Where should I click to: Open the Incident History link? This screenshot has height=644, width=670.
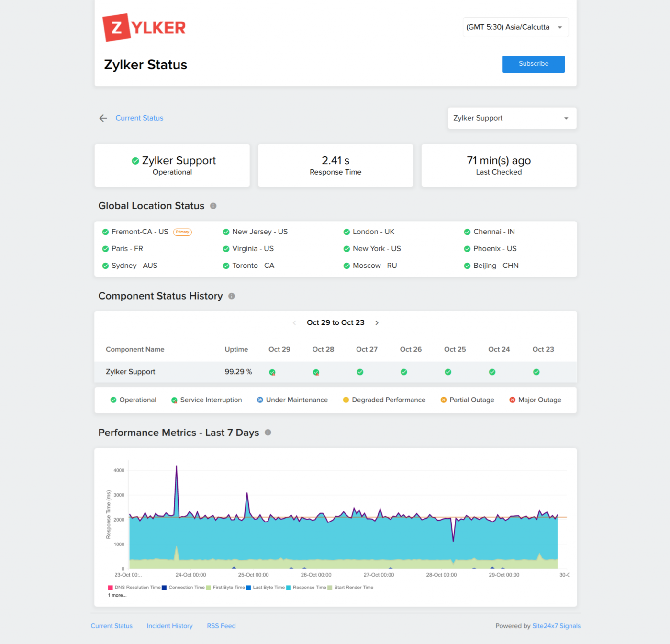pos(170,626)
